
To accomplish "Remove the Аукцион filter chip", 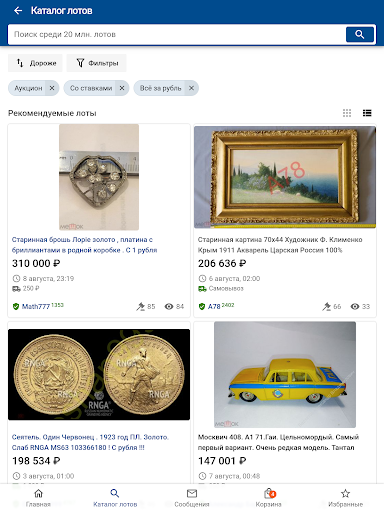I will [52, 88].
